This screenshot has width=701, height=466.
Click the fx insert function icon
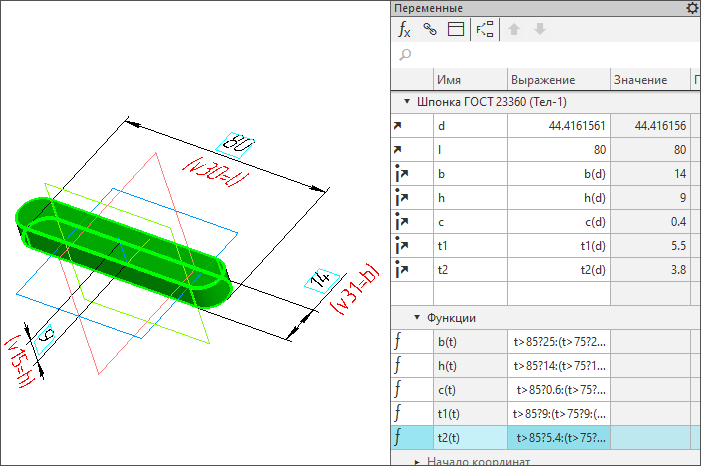point(405,29)
